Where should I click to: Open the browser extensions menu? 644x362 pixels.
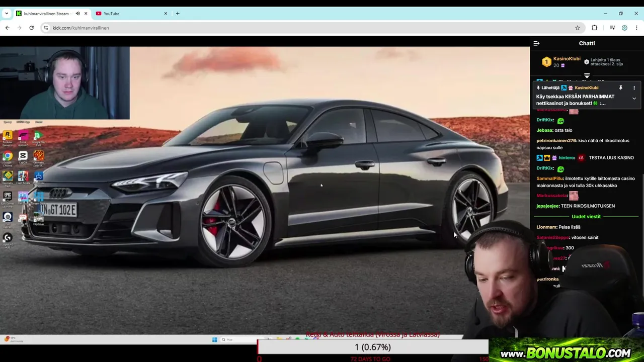(595, 28)
